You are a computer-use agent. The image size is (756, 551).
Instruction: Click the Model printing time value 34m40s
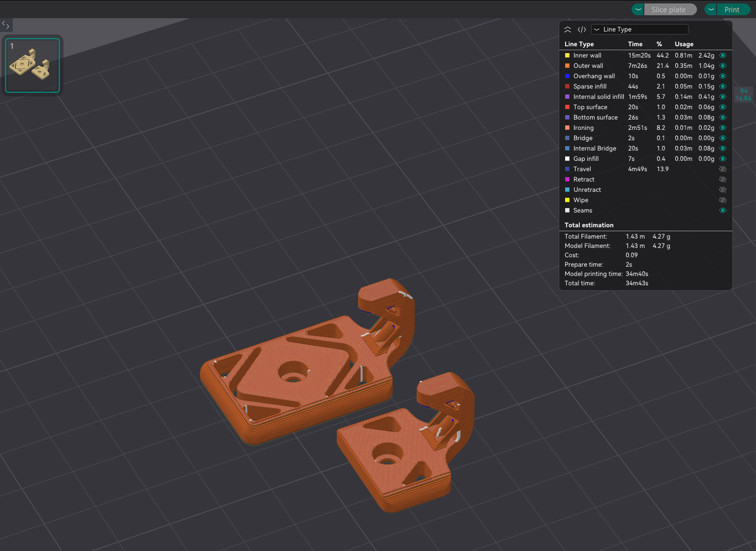(637, 274)
